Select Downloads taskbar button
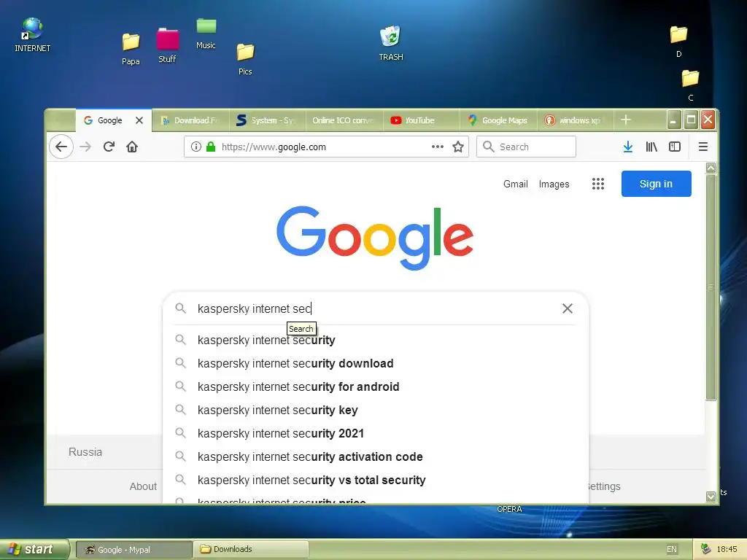The width and height of the screenshot is (747, 560). (251, 550)
